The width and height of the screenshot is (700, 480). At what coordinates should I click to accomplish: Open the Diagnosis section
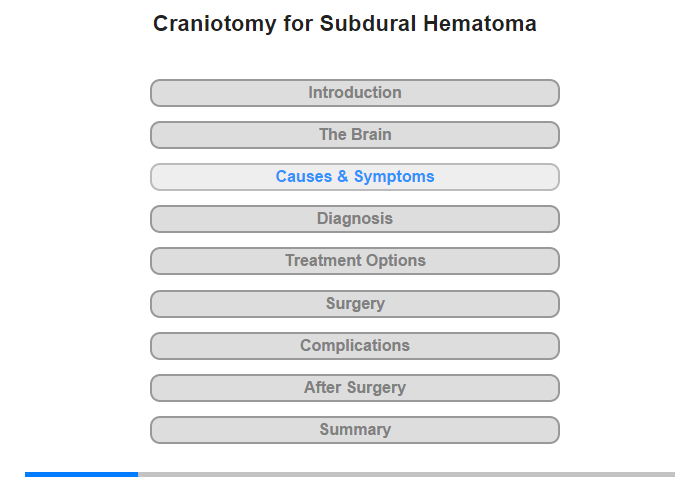pyautogui.click(x=354, y=219)
